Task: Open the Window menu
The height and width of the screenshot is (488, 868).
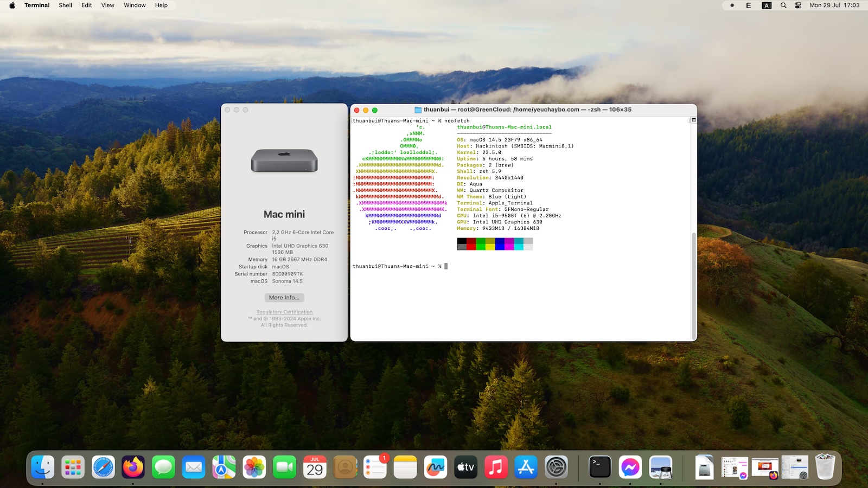Action: point(134,5)
